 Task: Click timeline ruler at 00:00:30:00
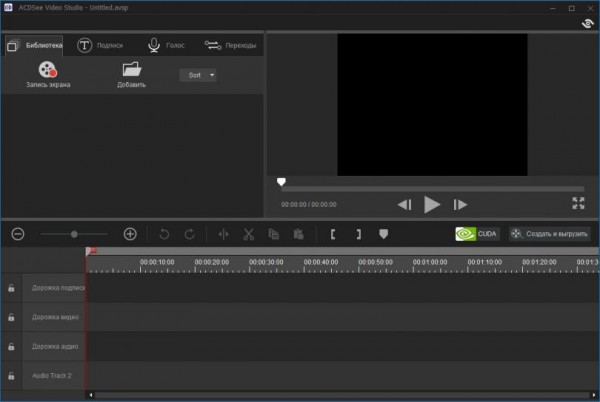click(x=266, y=262)
